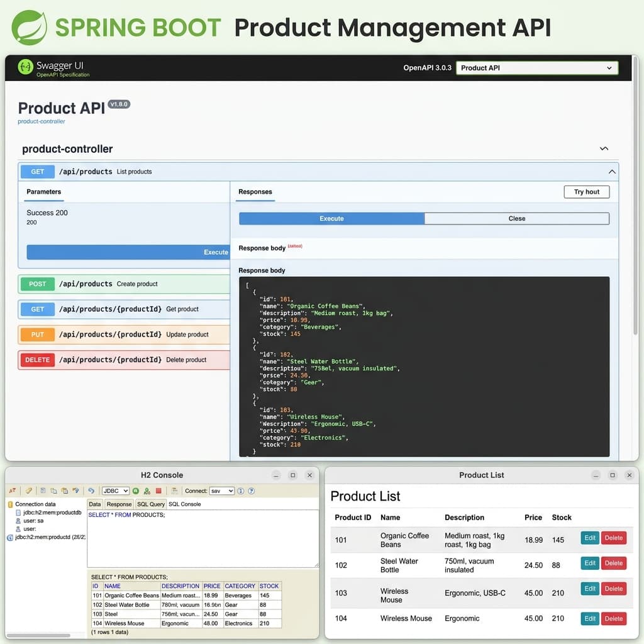The height and width of the screenshot is (644, 644).
Task: Click 'Ergonomic, USB-C' description in Product List
Action: (x=475, y=593)
